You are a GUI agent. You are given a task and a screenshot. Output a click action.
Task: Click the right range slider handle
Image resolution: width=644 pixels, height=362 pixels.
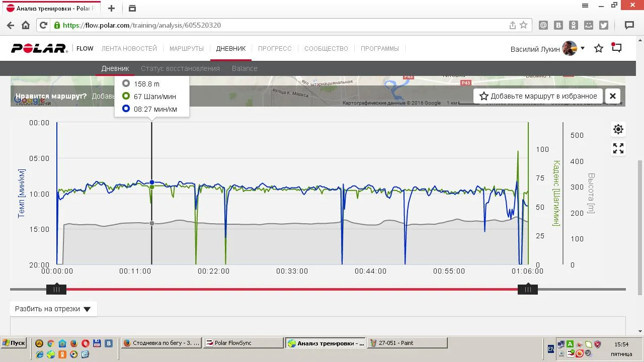click(528, 289)
